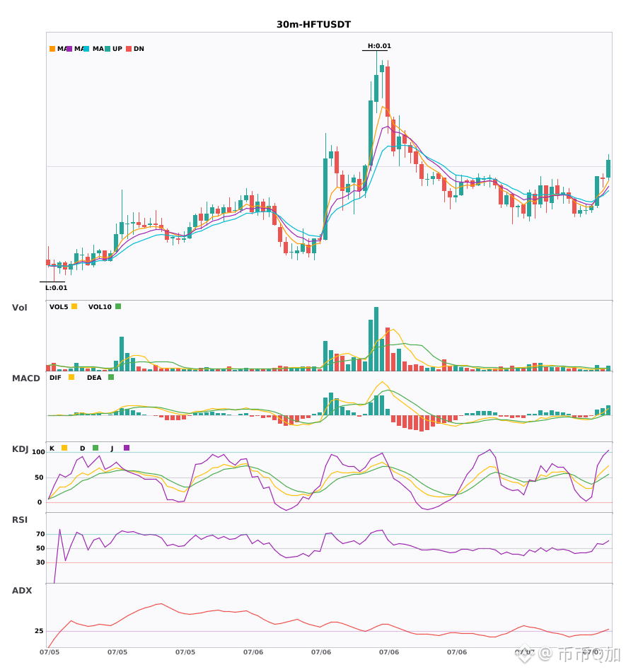The width and height of the screenshot is (626, 672).
Task: Click the yellow K line legend swatch
Action: [x=64, y=448]
